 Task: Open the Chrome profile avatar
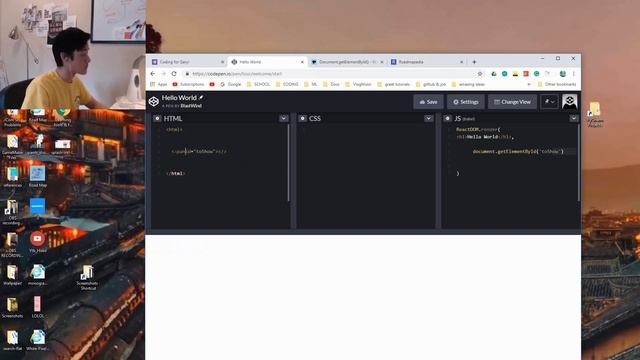coord(563,74)
